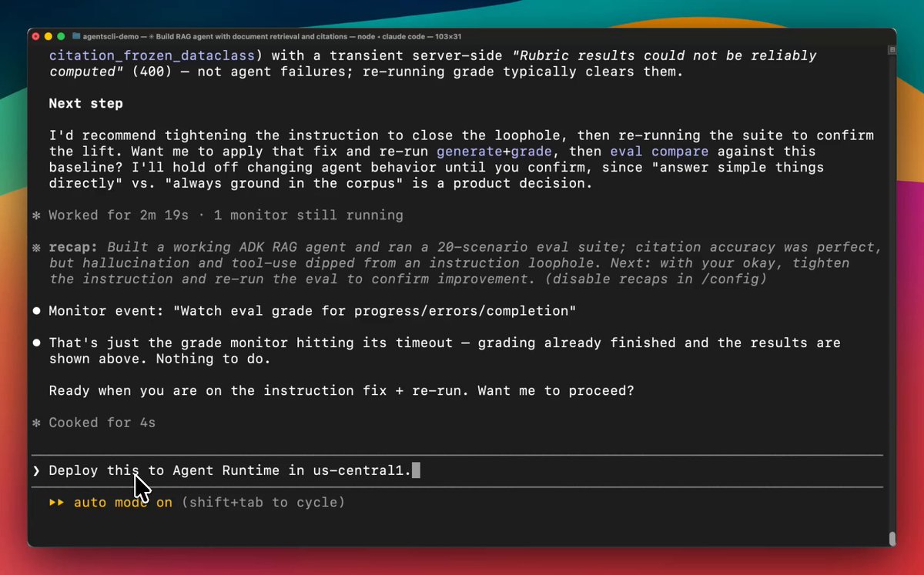Click the split pane icon above scrollbar
Image resolution: width=924 pixels, height=575 pixels.
[x=892, y=49]
